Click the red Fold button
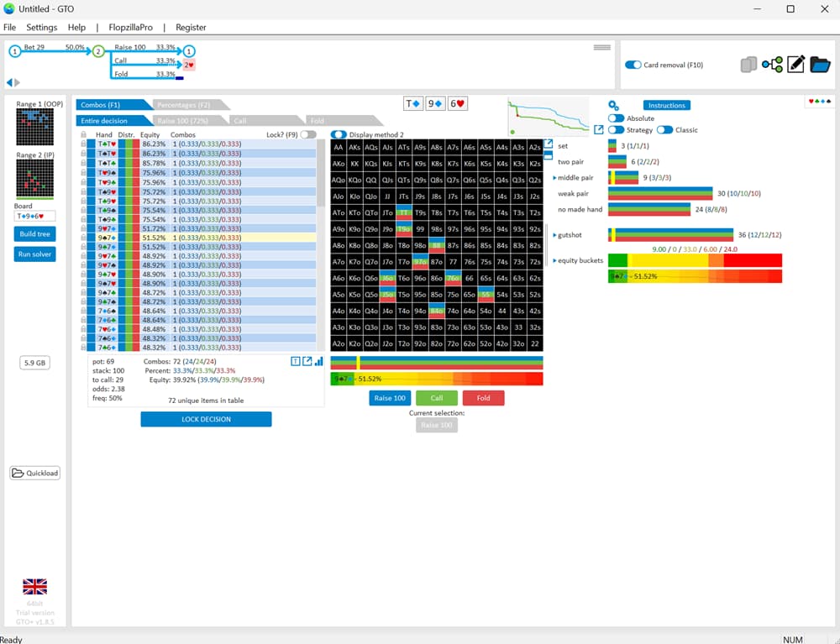Screen dimensions: 840x644 [483, 398]
